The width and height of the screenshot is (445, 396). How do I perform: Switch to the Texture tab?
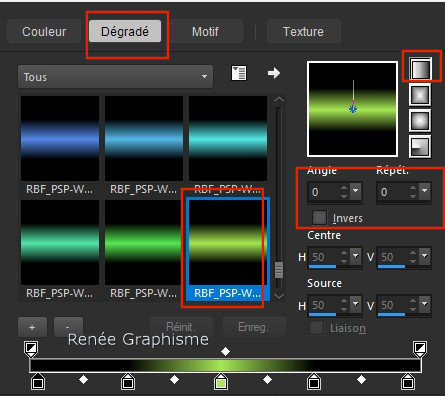coord(303,32)
